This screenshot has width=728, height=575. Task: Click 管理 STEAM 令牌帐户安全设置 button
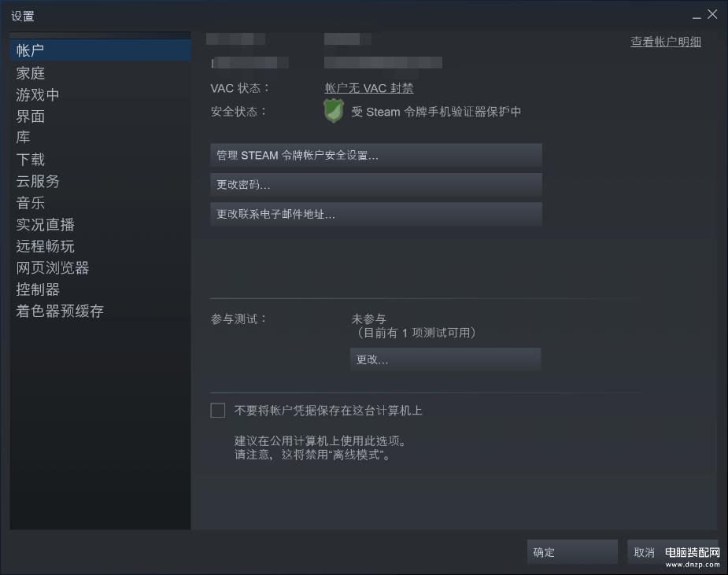click(x=376, y=155)
